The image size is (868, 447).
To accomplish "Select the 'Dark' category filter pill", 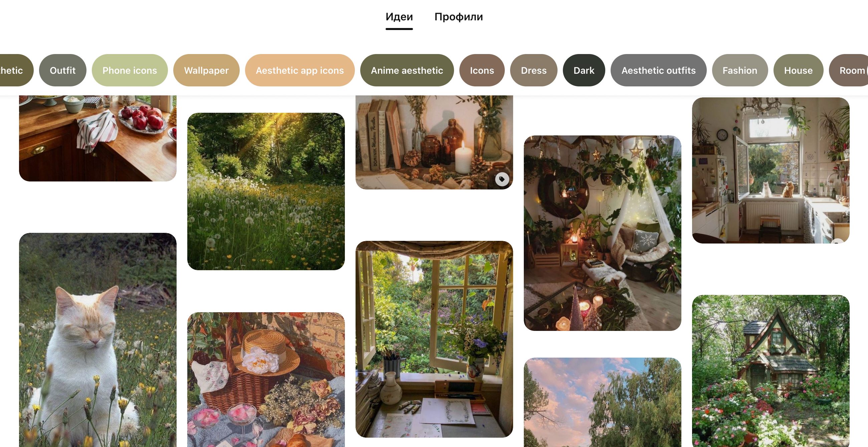I will [x=584, y=70].
